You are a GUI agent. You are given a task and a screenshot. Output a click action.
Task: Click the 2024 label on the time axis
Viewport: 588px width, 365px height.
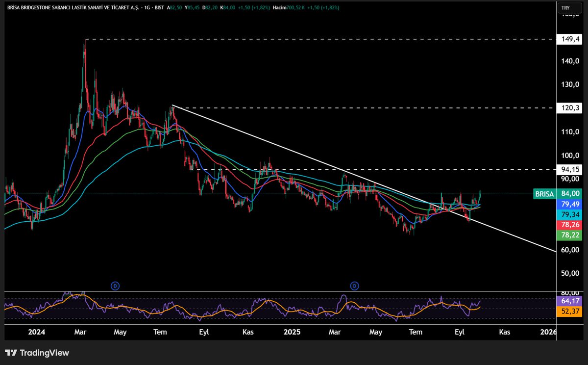coord(36,332)
